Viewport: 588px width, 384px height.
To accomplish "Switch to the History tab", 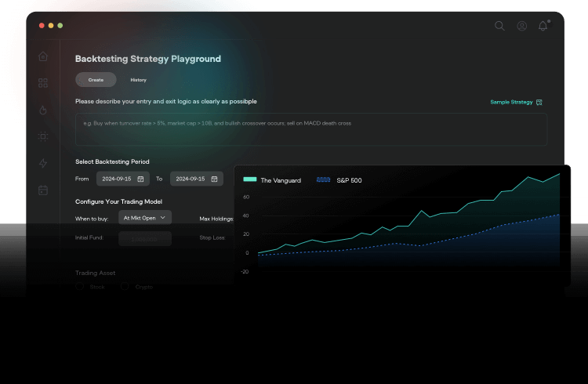I will pyautogui.click(x=138, y=80).
